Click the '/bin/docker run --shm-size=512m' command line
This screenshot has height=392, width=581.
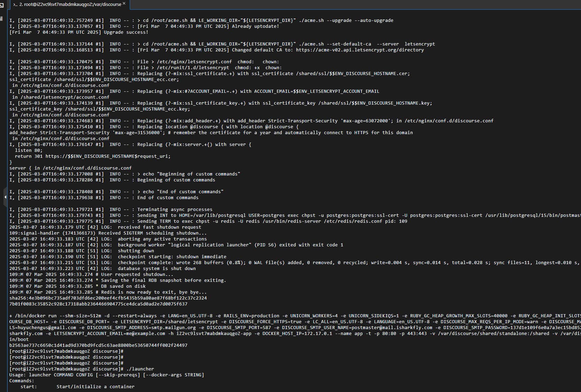click(x=295, y=316)
